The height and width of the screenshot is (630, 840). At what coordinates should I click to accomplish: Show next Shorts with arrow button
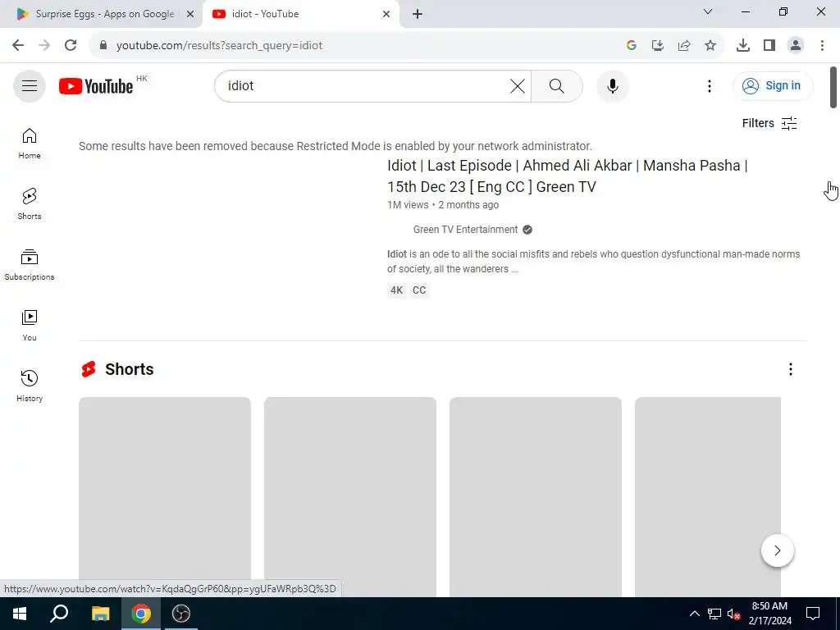pyautogui.click(x=778, y=550)
